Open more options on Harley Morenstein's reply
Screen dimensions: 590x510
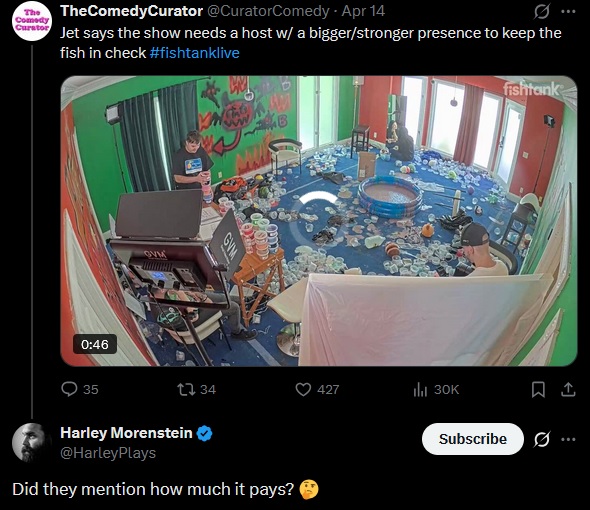[568, 439]
